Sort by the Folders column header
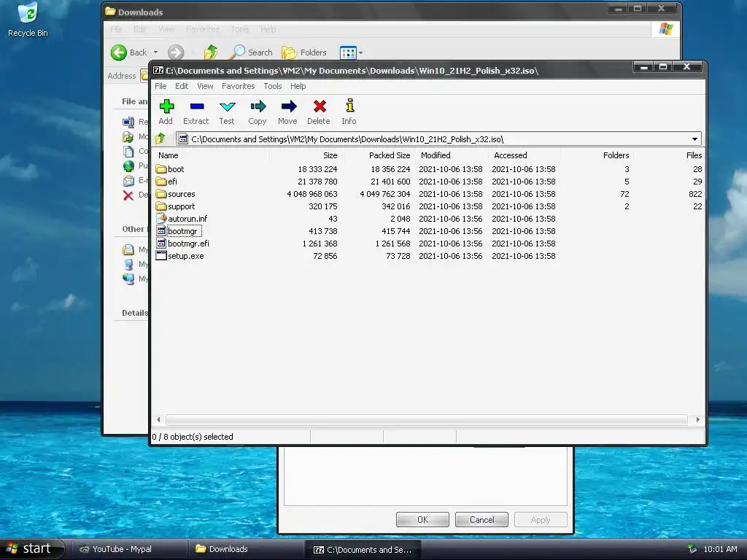The image size is (747, 560). tap(598, 155)
